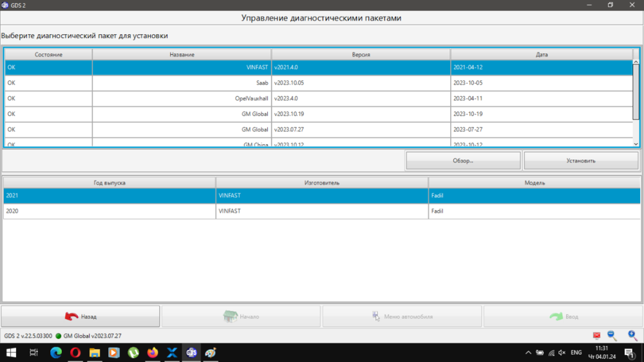The image size is (644, 362).
Task: Click the Версия column header
Action: click(361, 55)
